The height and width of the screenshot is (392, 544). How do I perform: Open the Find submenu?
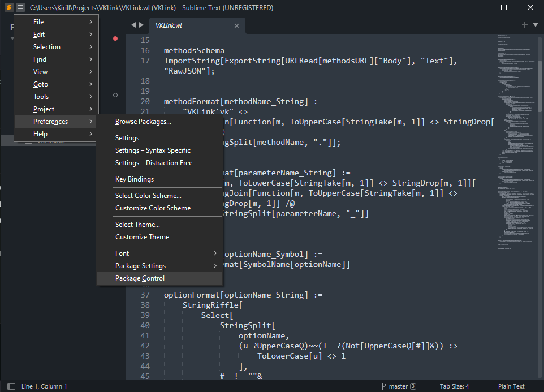tap(57, 59)
